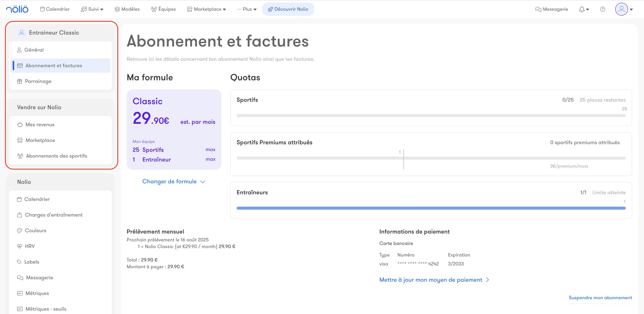Click the Entraîneurs quota progress bar
644x314 pixels.
point(431,208)
